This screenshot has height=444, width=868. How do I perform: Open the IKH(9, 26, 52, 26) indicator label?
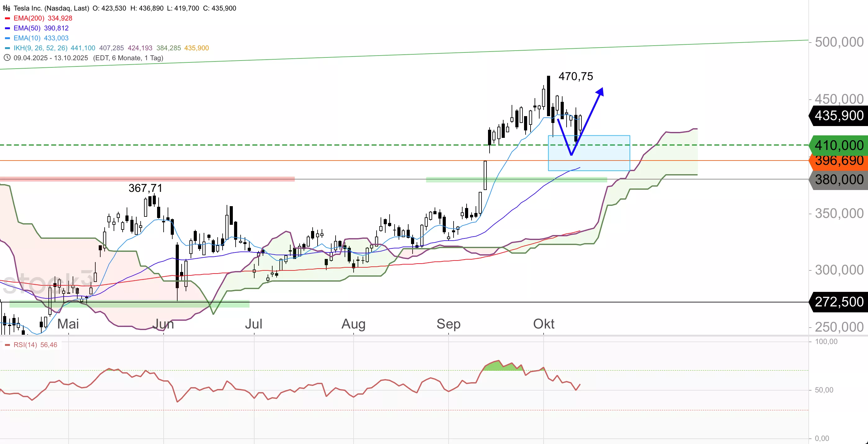pos(40,48)
